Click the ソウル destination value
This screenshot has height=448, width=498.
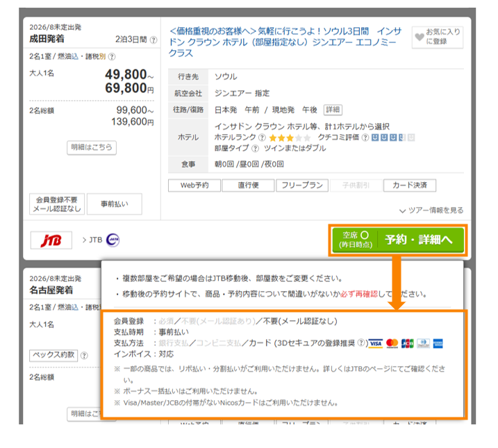coord(226,77)
